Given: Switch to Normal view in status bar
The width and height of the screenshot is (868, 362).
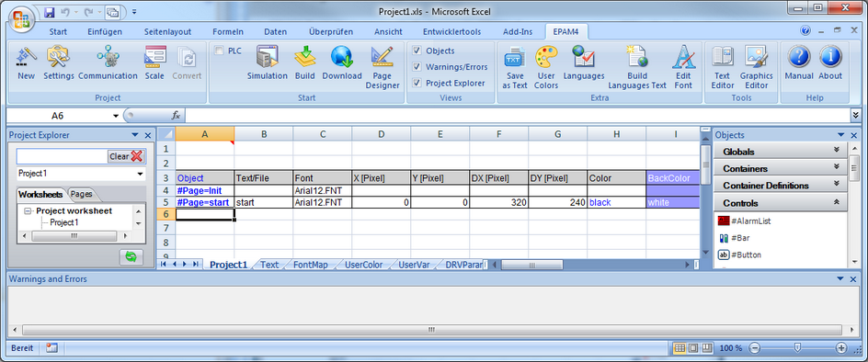Looking at the screenshot, I should pos(680,348).
